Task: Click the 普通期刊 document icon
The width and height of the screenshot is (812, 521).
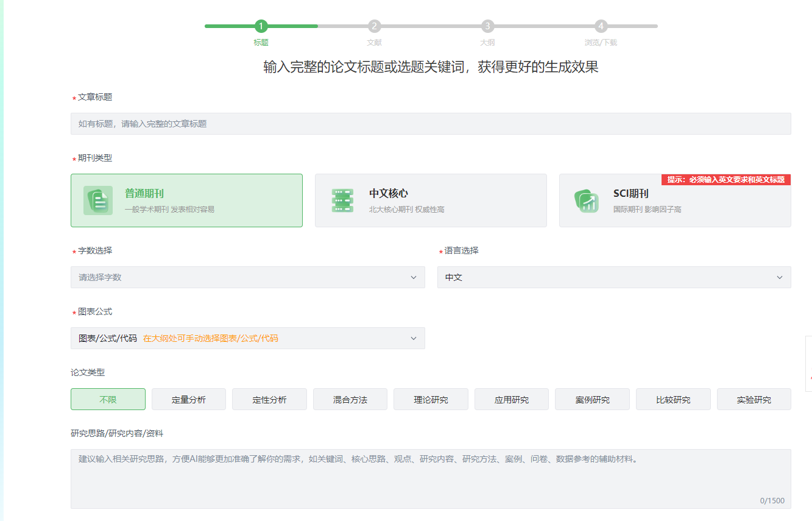Action: tap(98, 200)
